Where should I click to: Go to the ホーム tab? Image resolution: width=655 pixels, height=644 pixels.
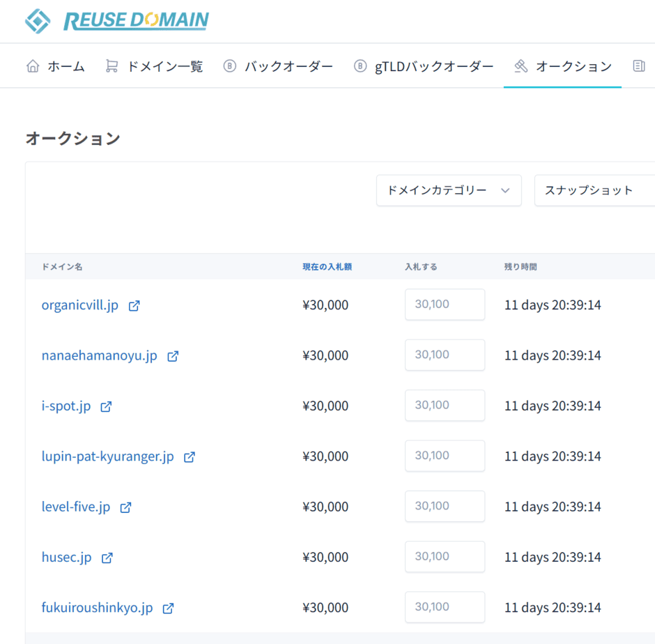pyautogui.click(x=56, y=66)
